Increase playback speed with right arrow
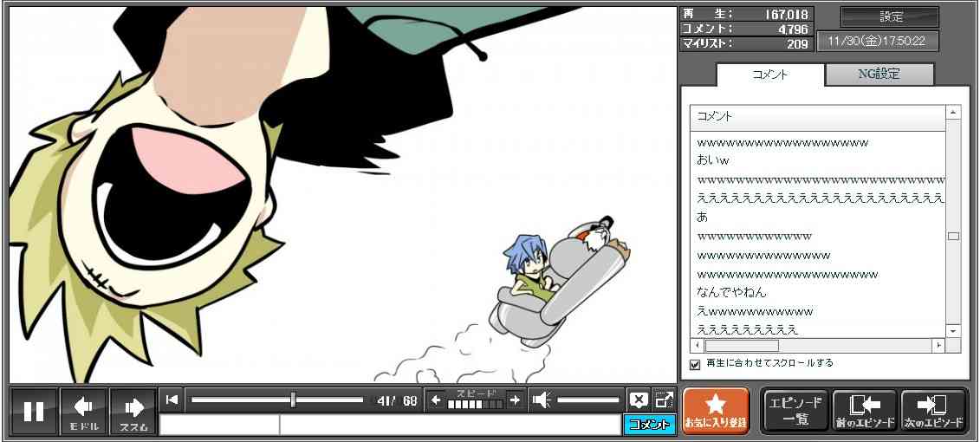This screenshot has width=980, height=442. [515, 400]
